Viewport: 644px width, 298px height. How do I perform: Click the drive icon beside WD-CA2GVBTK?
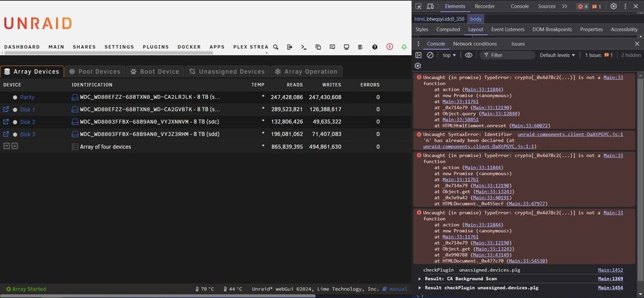click(75, 109)
